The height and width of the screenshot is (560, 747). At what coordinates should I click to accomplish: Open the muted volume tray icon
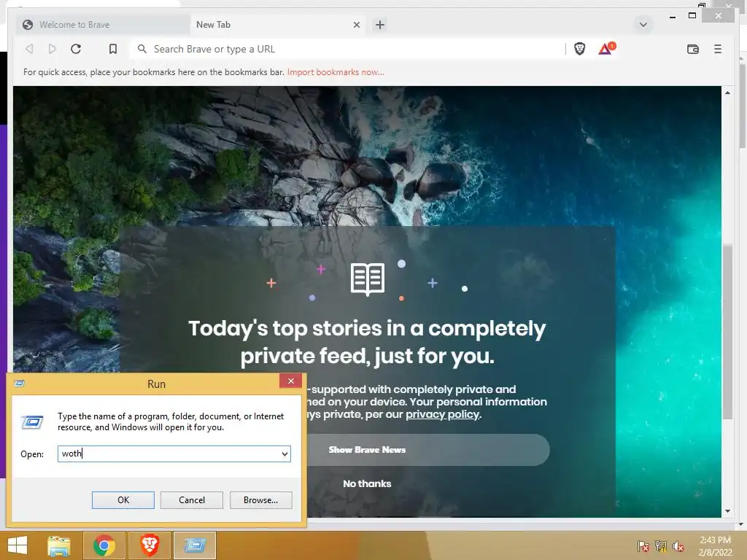(x=678, y=546)
